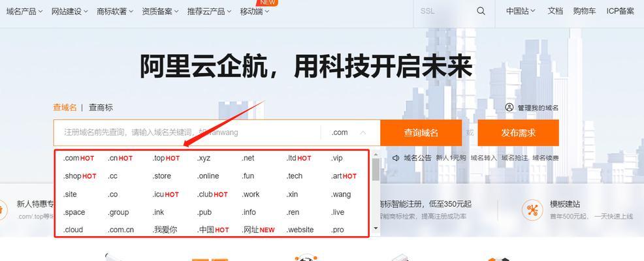This screenshot has width=644, height=261.
Task: Click the suffix list scrollbar down arrow
Action: [376, 228]
